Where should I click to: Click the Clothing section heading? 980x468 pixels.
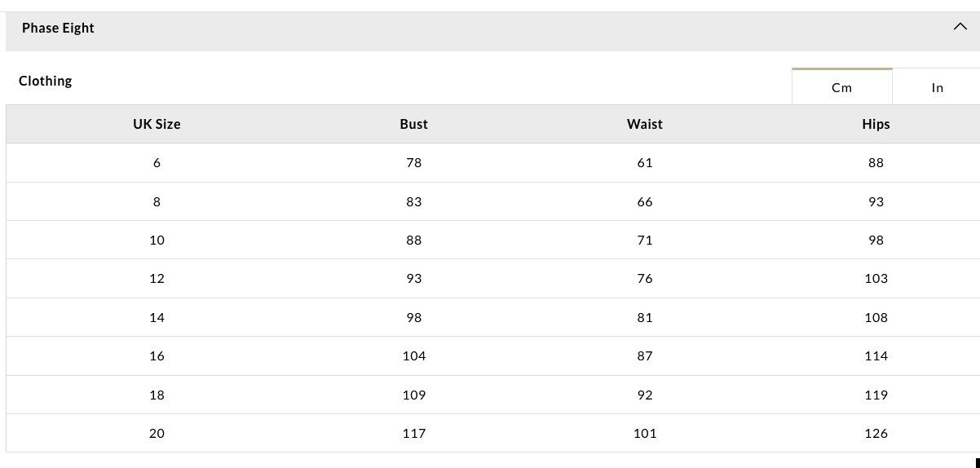coord(45,81)
